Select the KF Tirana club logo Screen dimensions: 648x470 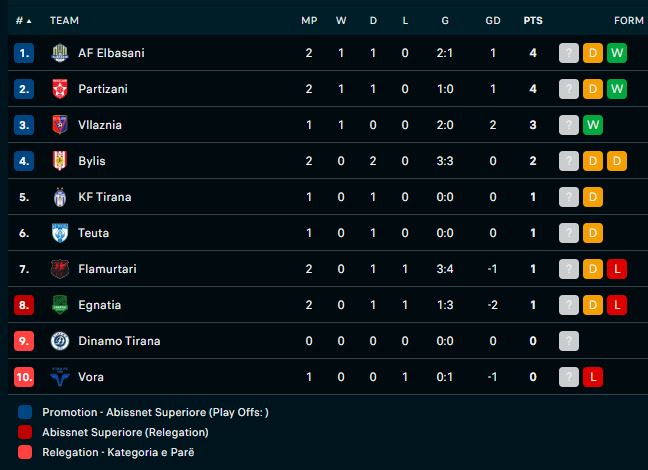(59, 197)
